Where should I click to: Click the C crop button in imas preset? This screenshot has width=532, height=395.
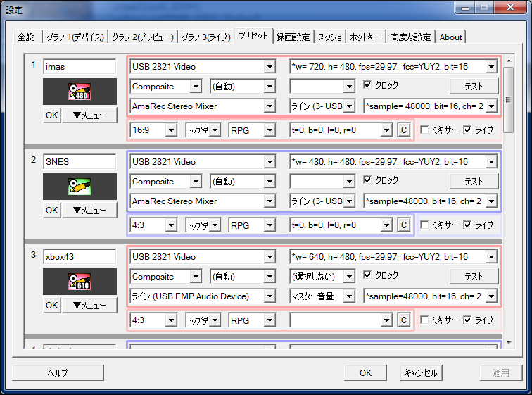tap(404, 130)
